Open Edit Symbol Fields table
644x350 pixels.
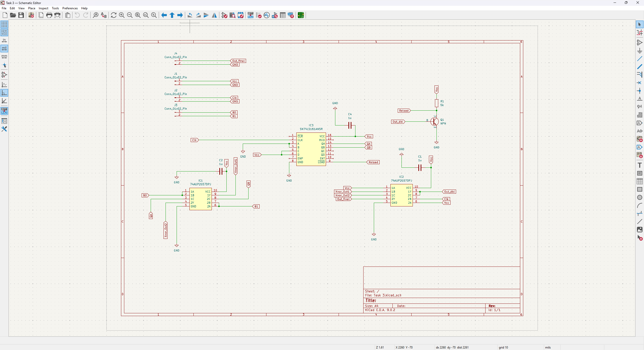coord(283,15)
